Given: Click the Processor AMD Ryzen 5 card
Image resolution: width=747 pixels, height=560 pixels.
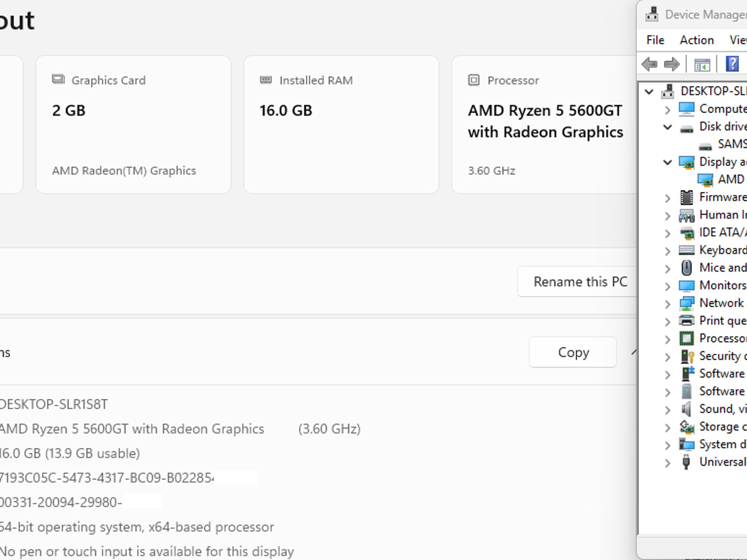Looking at the screenshot, I should [544, 124].
